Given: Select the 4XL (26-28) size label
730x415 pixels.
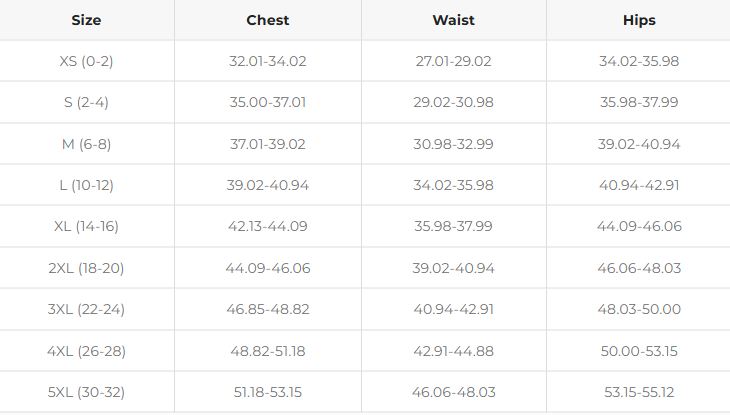Looking at the screenshot, I should tap(86, 351).
